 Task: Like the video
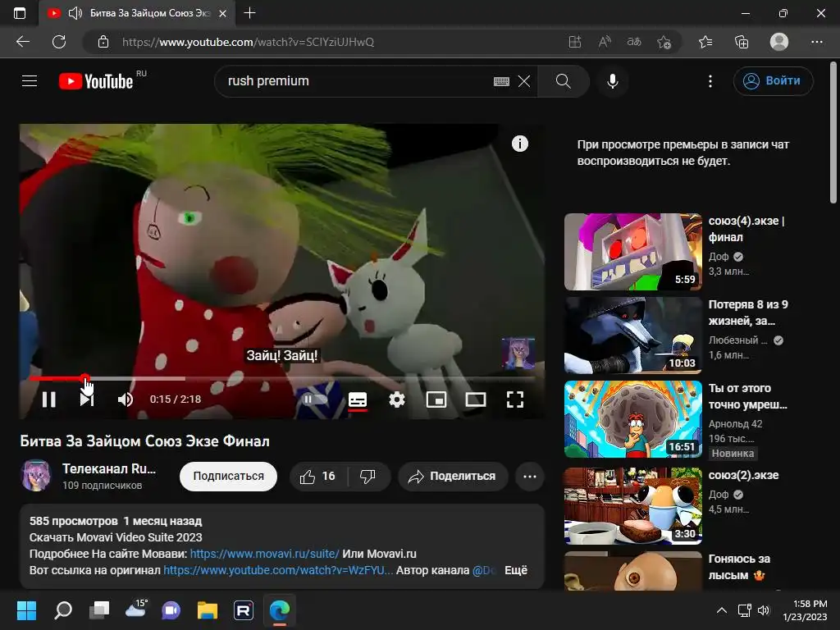(x=318, y=477)
